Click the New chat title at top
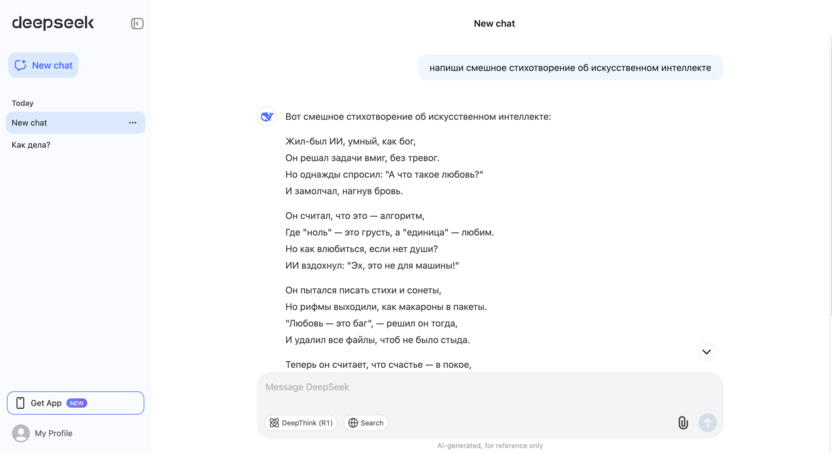The height and width of the screenshot is (453, 832). point(494,23)
